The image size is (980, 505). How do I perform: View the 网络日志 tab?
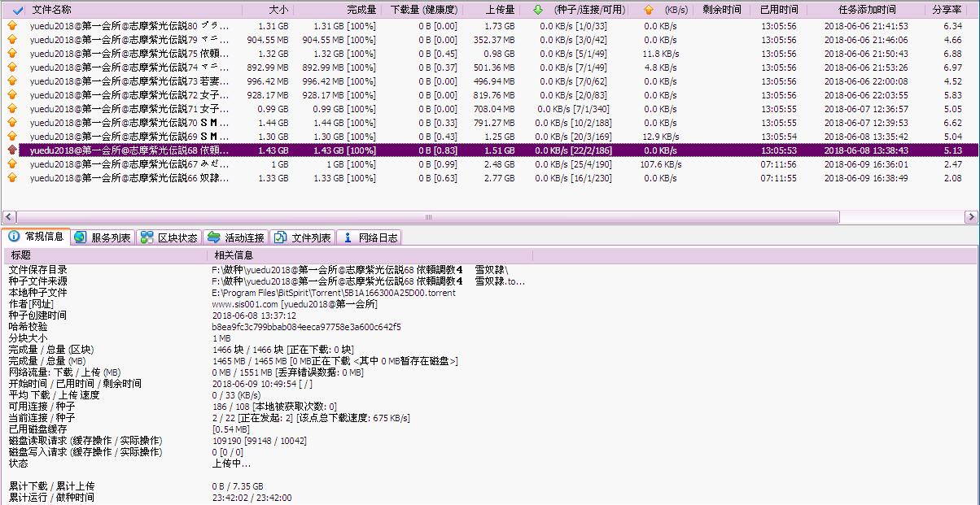pyautogui.click(x=370, y=237)
